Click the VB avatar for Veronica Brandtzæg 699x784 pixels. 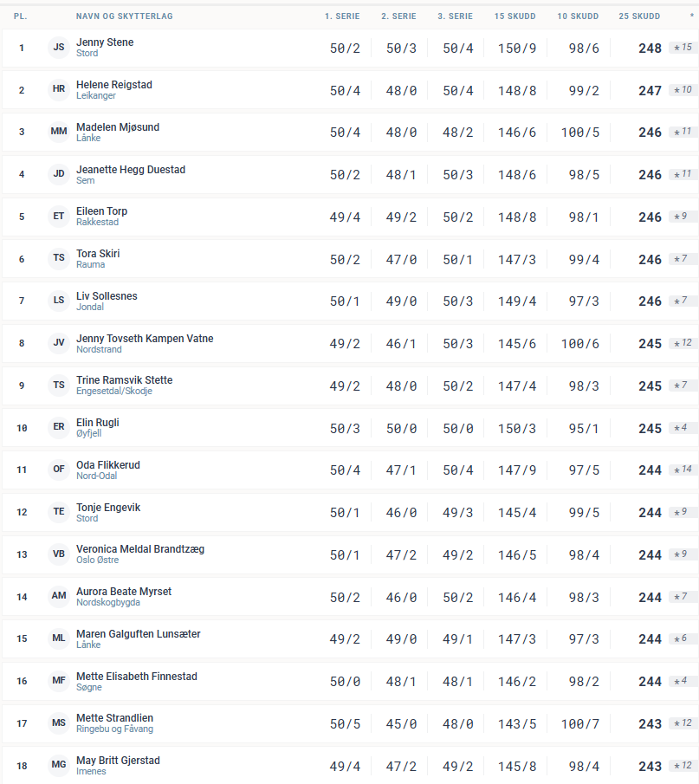[59, 555]
